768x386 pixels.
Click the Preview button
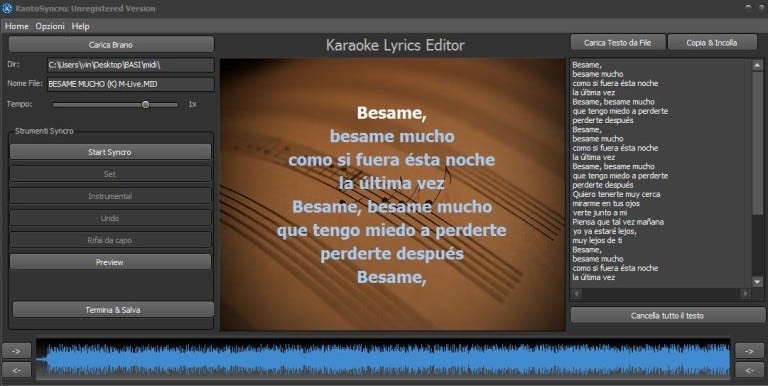(x=110, y=262)
